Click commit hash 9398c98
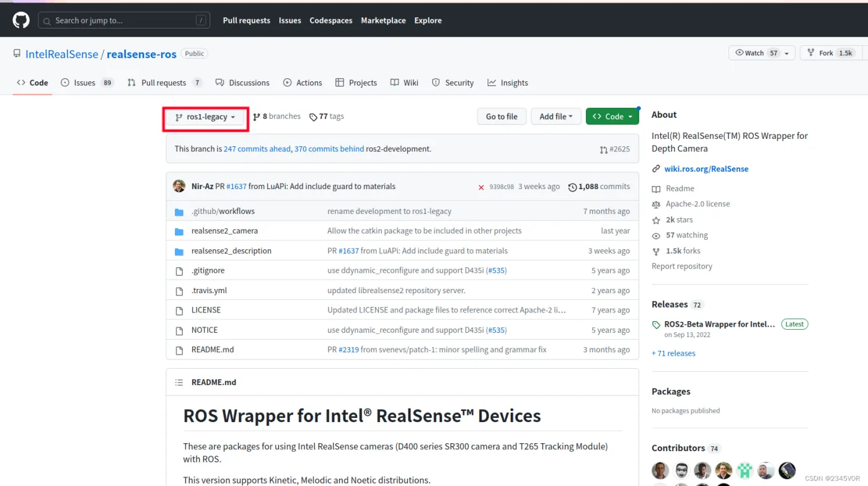Viewport: 868px width, 486px height. click(x=502, y=187)
